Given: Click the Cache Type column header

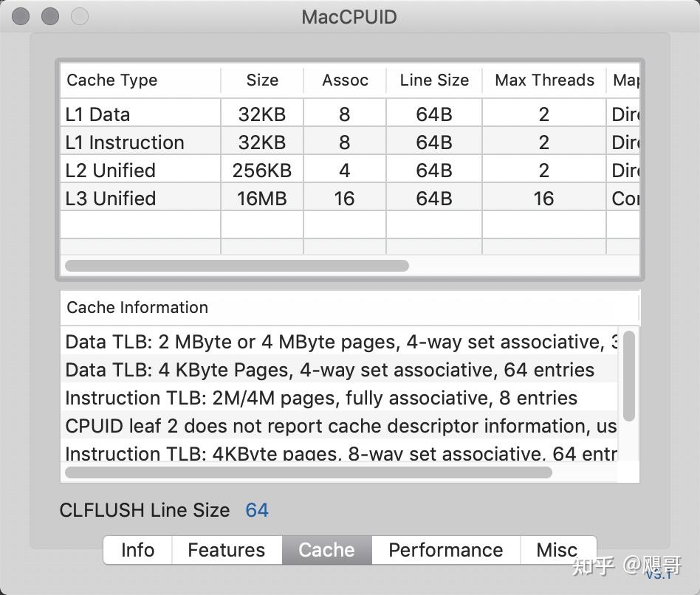Looking at the screenshot, I should click(x=112, y=80).
